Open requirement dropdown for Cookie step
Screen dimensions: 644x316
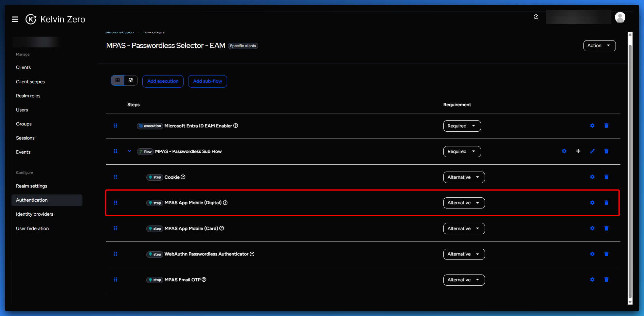464,177
